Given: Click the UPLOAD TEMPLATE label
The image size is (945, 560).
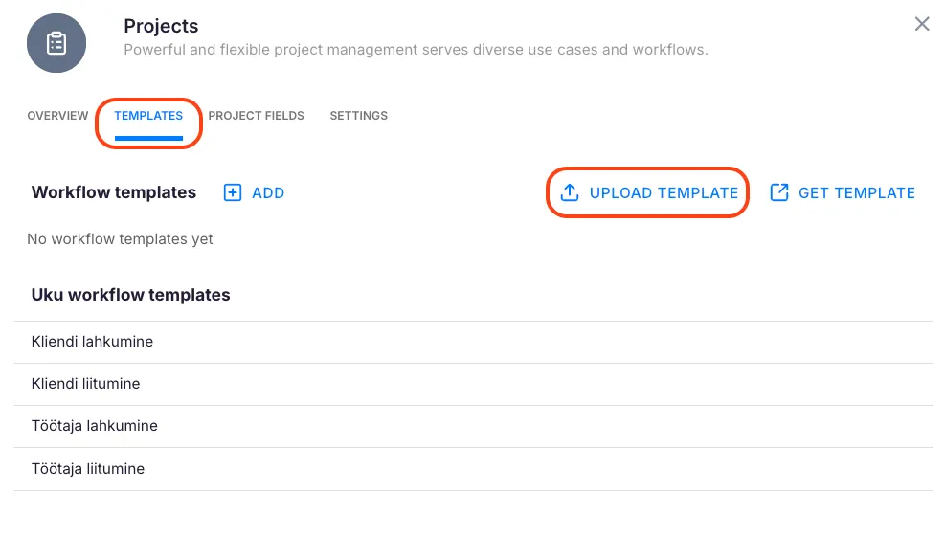Looking at the screenshot, I should (664, 192).
